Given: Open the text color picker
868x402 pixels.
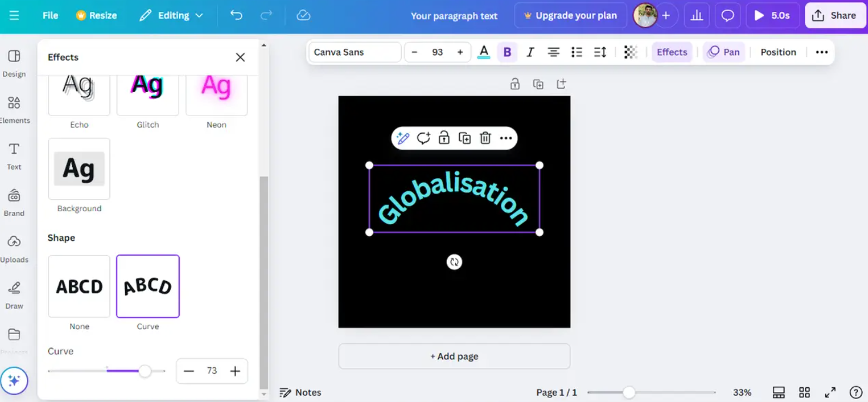Looking at the screenshot, I should tap(484, 52).
